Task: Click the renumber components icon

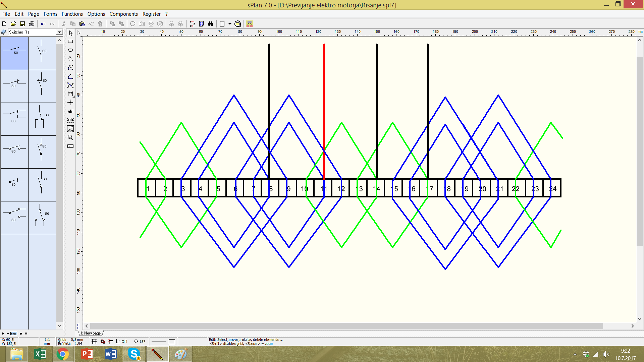Action: coord(192,24)
